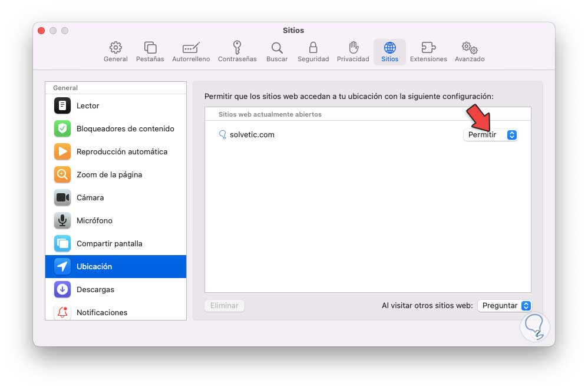Click the Pestañas tab label
588x390 pixels.
150,59
